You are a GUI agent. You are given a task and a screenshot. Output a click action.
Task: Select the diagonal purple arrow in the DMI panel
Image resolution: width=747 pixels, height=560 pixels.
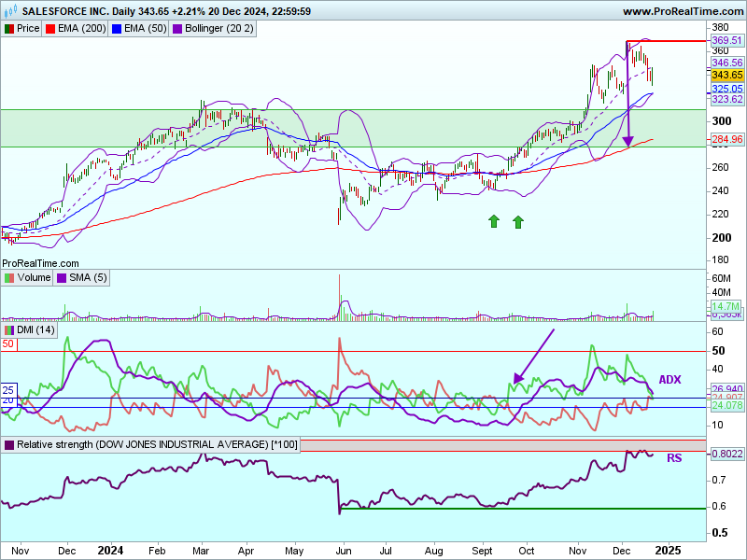coord(533,356)
